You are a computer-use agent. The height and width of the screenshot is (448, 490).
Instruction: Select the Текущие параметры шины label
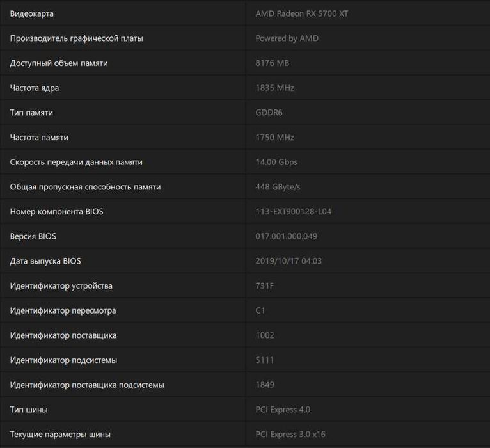60,435
